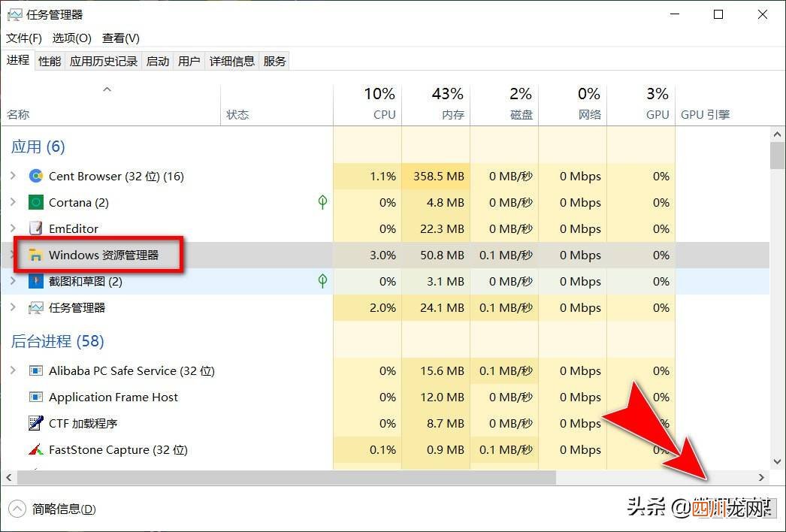Switch to the 应用历史记录 tab

[x=103, y=61]
